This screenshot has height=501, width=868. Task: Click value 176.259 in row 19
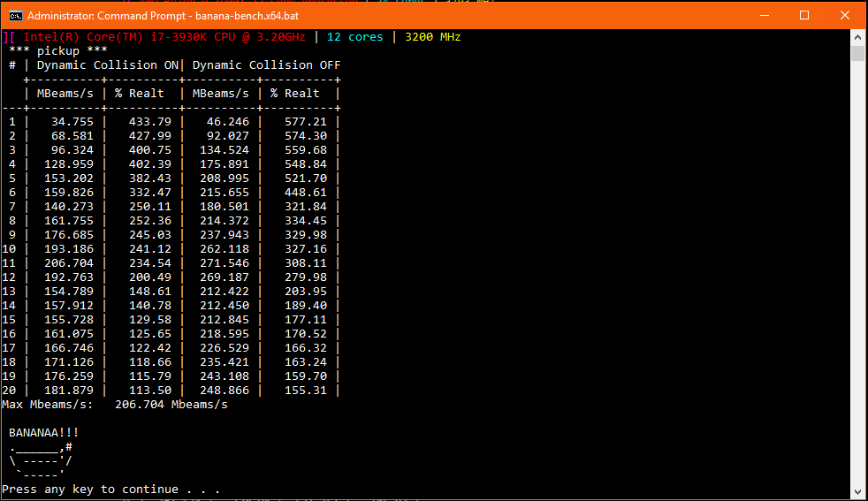click(x=69, y=376)
